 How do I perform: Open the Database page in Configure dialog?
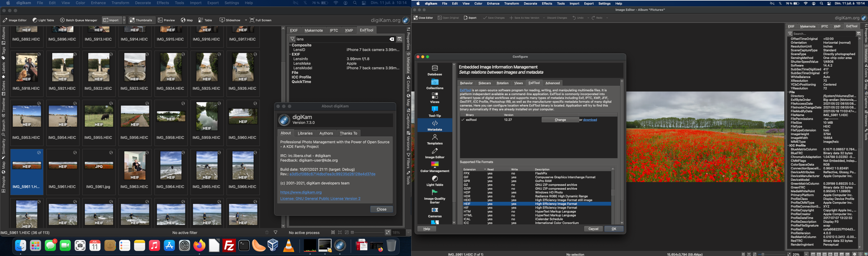click(x=435, y=70)
